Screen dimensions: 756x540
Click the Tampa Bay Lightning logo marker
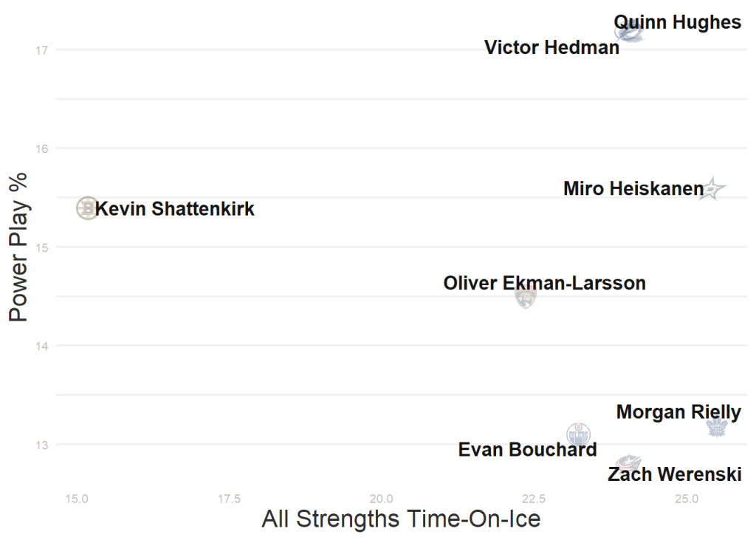click(x=630, y=31)
